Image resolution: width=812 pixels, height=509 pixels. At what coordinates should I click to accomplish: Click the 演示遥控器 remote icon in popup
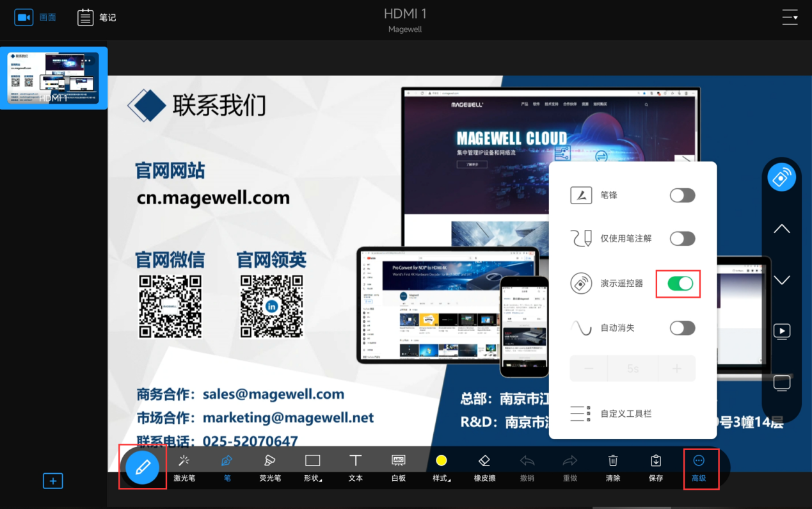click(x=581, y=283)
